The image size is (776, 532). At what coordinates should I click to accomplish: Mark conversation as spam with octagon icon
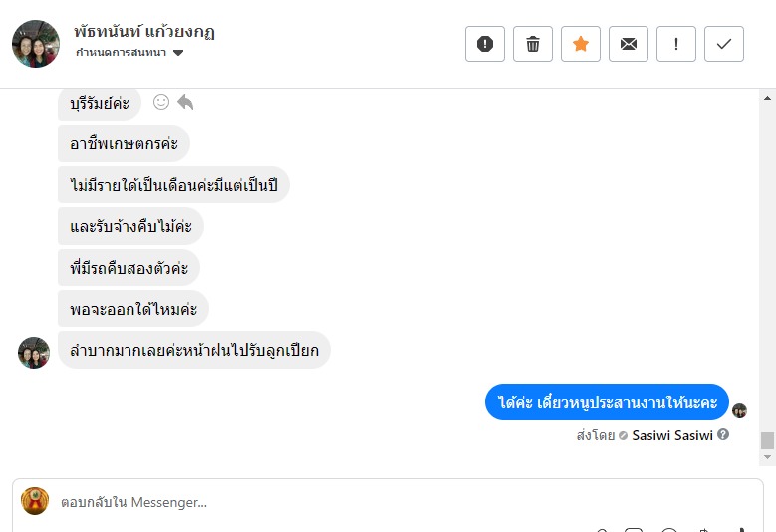[x=485, y=44]
